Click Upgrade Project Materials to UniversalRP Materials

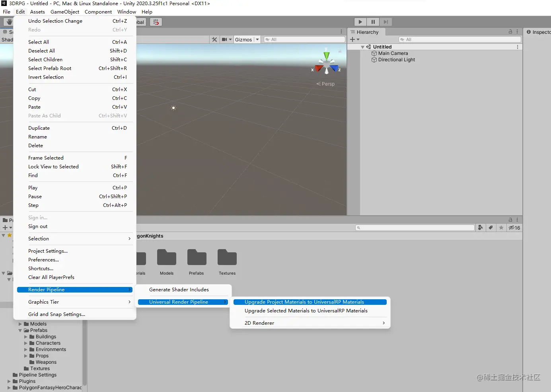click(310, 302)
